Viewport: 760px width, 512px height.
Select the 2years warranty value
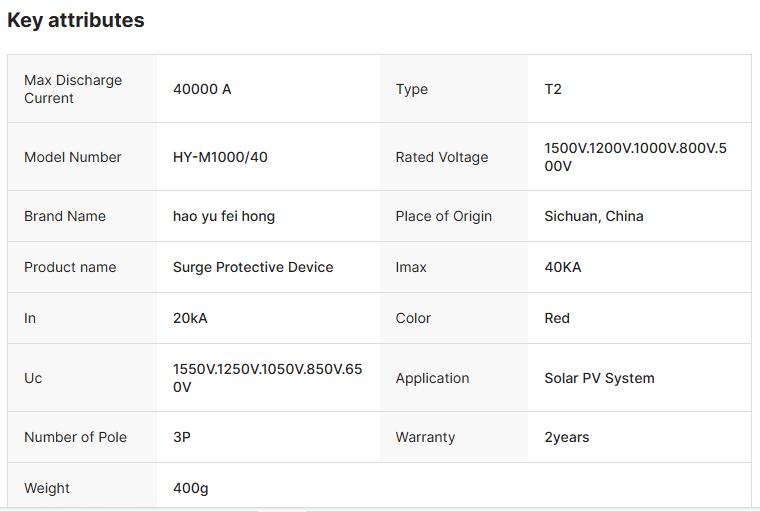pos(567,437)
